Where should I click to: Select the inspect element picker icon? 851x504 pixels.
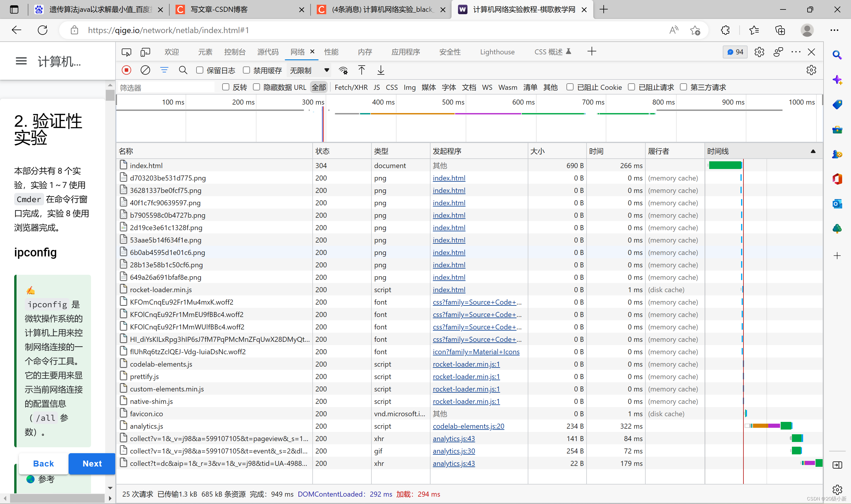126,52
